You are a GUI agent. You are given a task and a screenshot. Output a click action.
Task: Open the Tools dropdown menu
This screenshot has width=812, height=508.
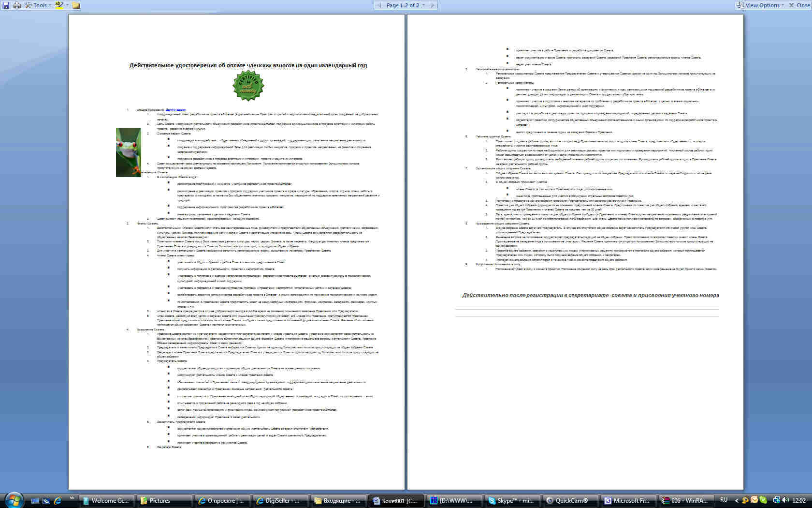click(38, 5)
